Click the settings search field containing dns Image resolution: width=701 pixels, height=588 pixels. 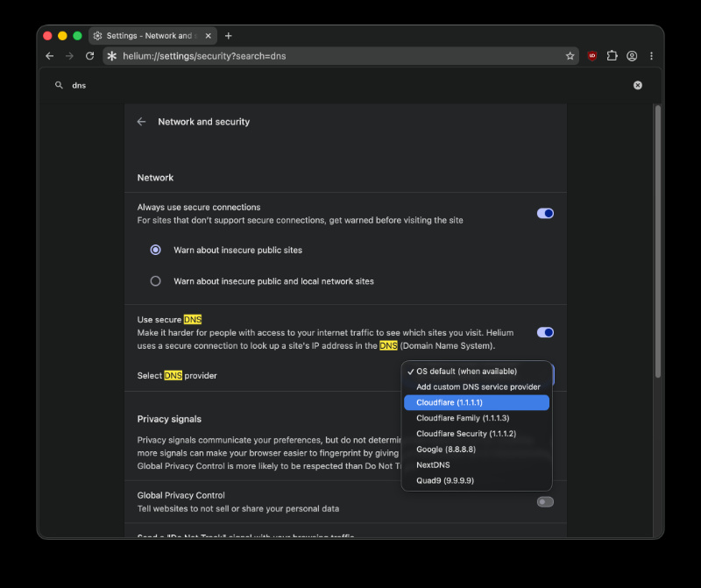[349, 85]
